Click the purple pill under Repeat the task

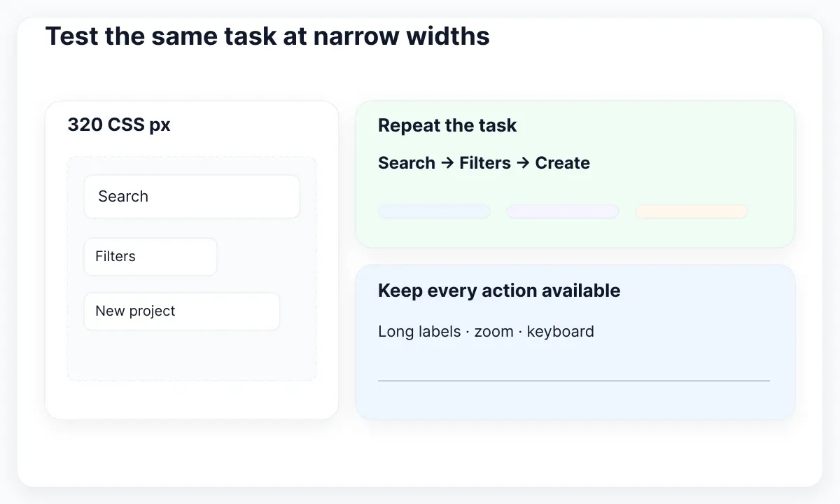563,211
